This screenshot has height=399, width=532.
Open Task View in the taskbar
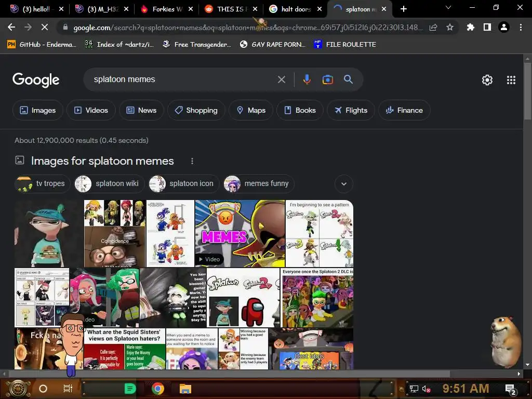pos(68,388)
